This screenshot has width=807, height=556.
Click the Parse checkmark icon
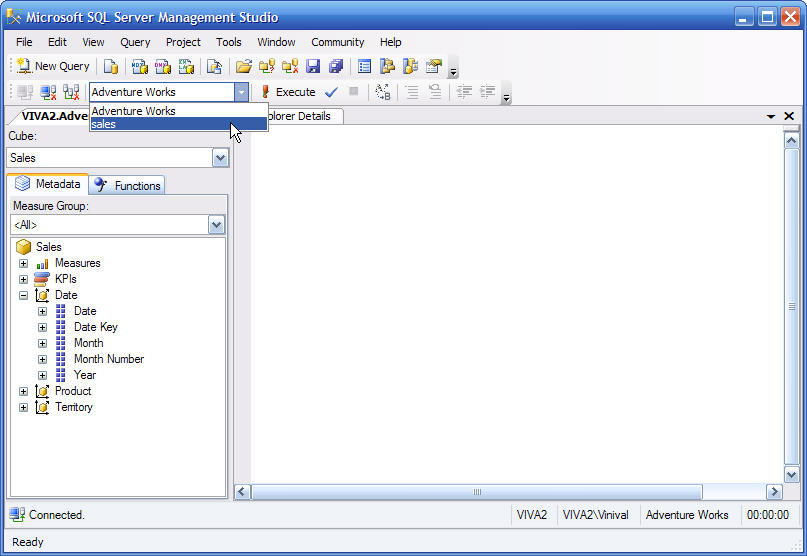[x=331, y=92]
